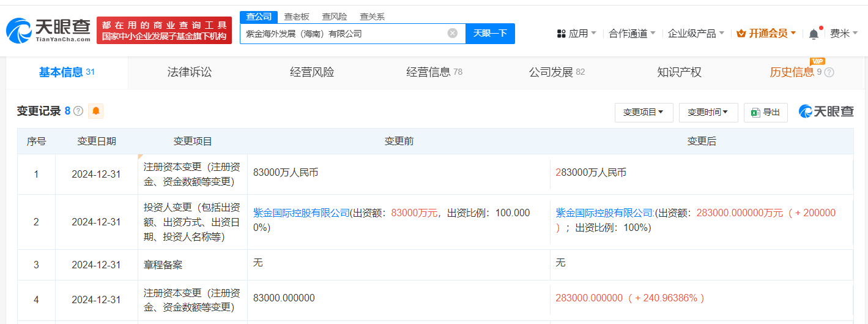Click the TianYanCha logo in the header
Image resolution: width=868 pixels, height=324 pixels.
[49, 30]
